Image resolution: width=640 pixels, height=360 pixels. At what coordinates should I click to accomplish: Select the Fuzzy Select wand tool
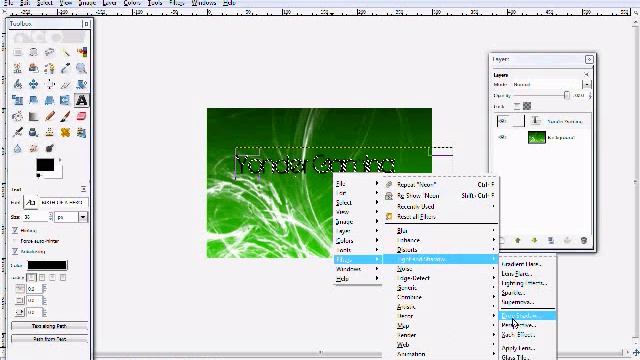pyautogui.click(x=65, y=52)
